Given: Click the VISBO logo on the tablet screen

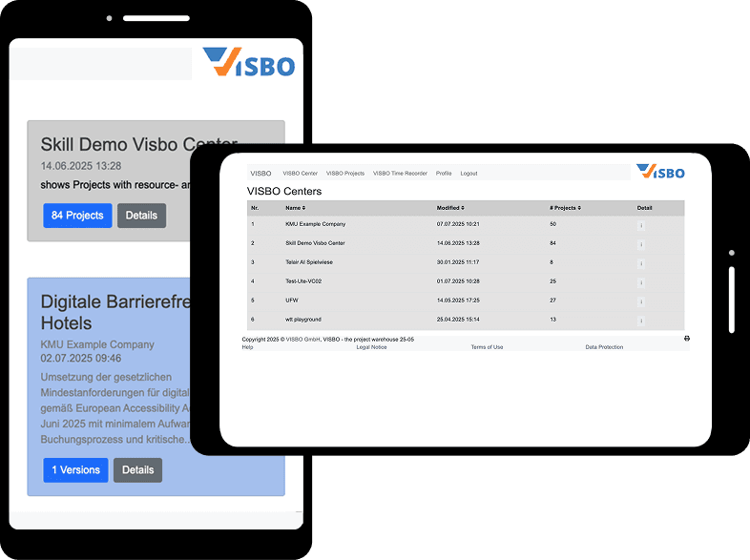Looking at the screenshot, I should [660, 173].
